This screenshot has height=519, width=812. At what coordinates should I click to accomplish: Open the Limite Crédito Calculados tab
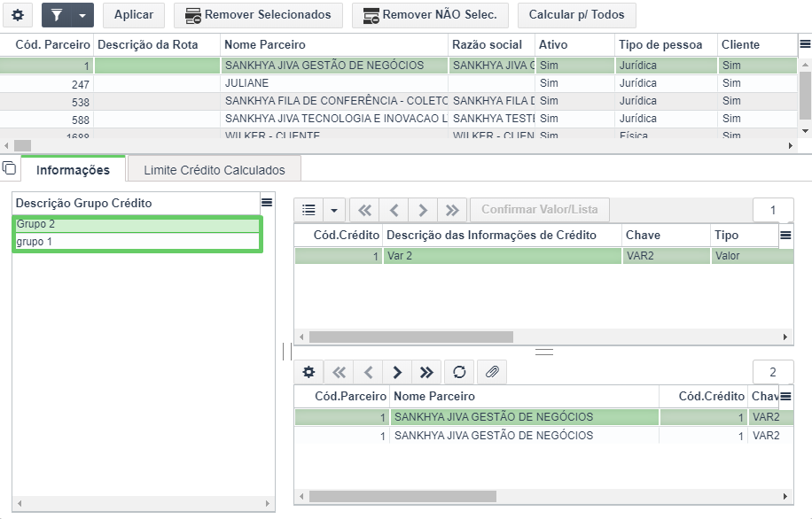tap(215, 170)
